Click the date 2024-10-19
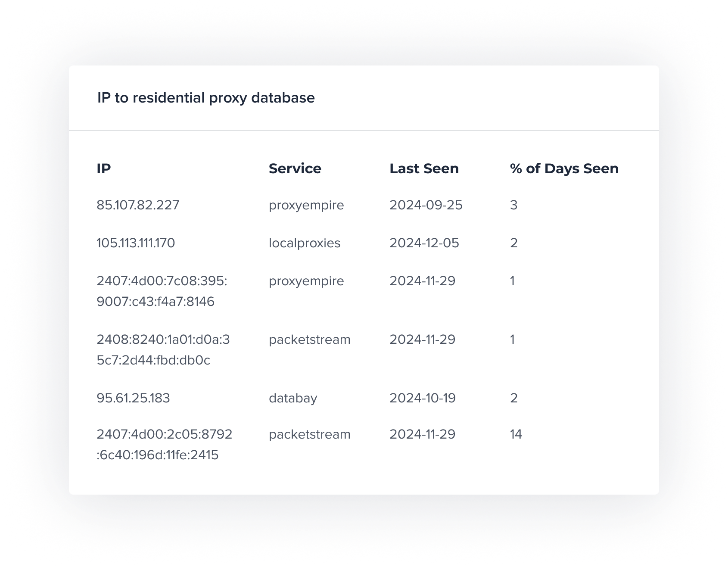728x567 pixels. [423, 398]
